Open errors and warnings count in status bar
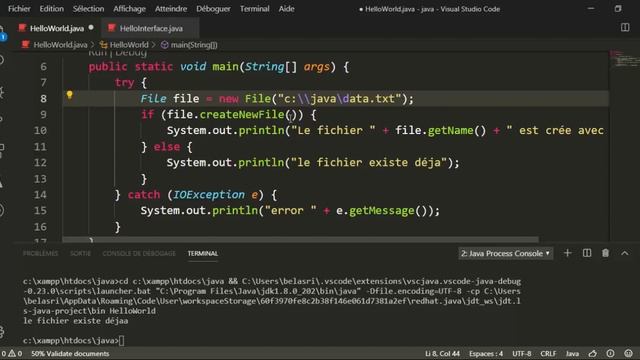640x360 pixels. coord(11,353)
